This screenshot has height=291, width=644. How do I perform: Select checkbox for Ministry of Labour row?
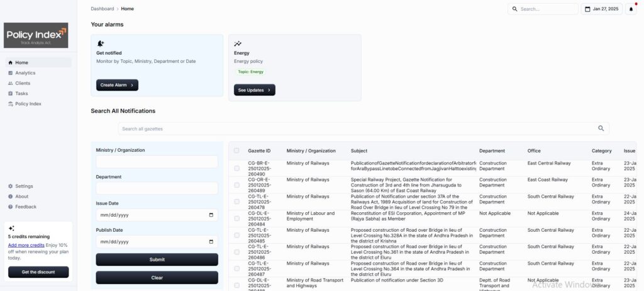[x=236, y=219]
